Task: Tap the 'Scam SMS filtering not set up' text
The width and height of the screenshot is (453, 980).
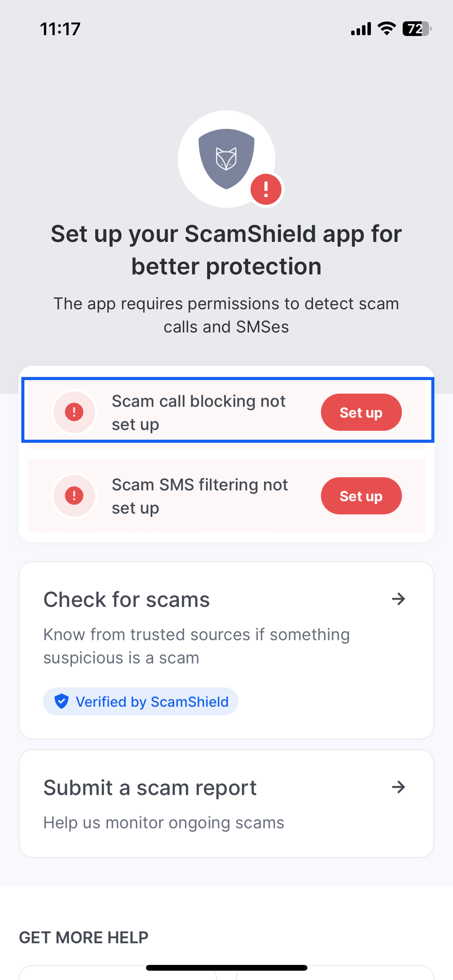Action: tap(200, 496)
